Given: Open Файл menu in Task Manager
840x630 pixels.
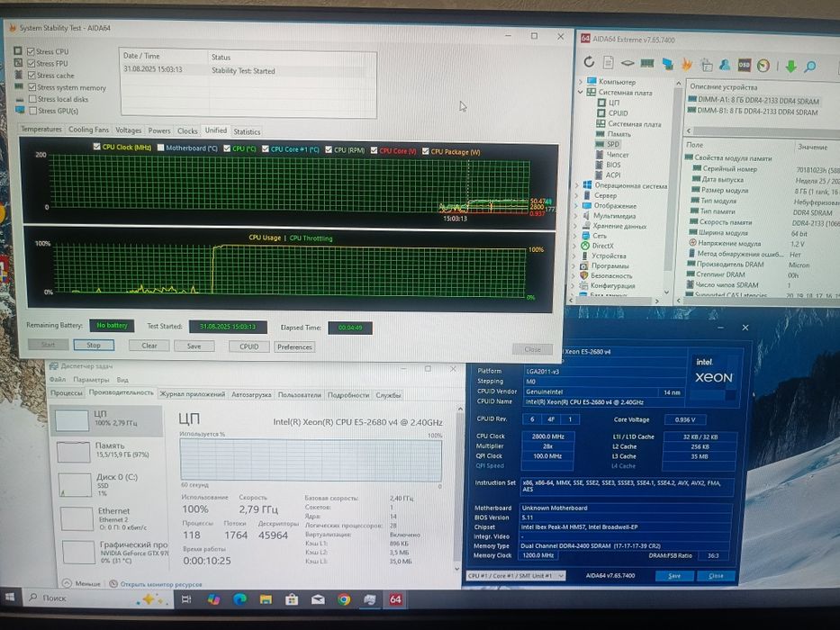Looking at the screenshot, I should pyautogui.click(x=58, y=379).
